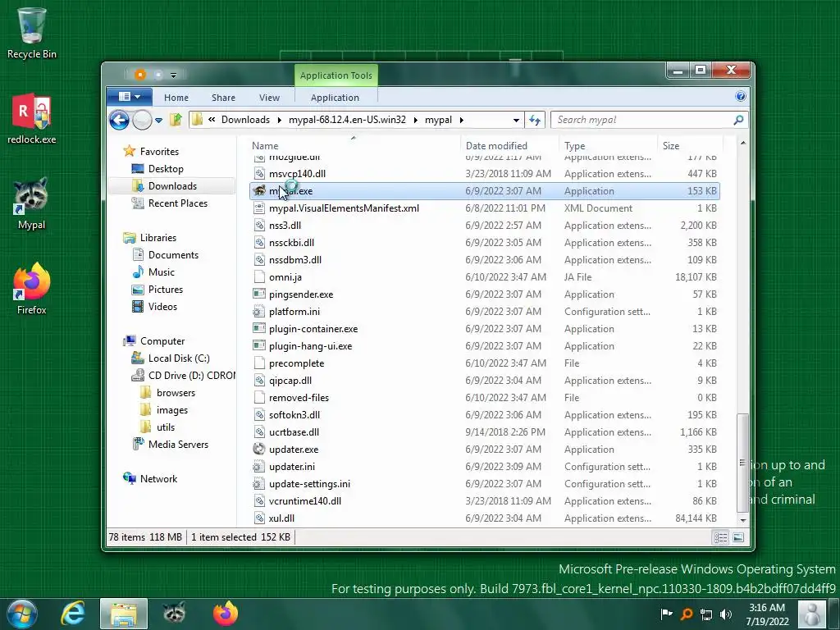The image size is (840, 630).
Task: Select Recent Places in navigation pane
Action: coord(178,203)
